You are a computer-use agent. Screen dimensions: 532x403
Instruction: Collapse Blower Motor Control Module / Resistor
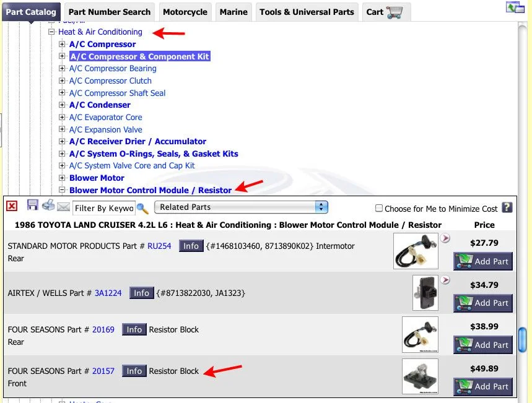tap(62, 190)
